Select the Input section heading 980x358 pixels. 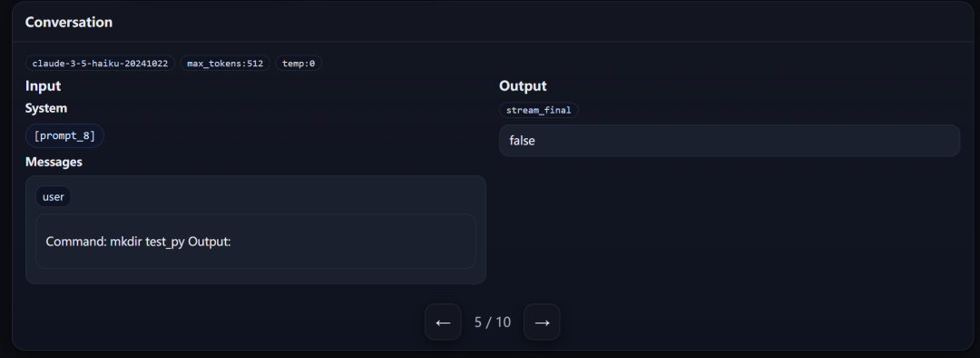coord(44,85)
